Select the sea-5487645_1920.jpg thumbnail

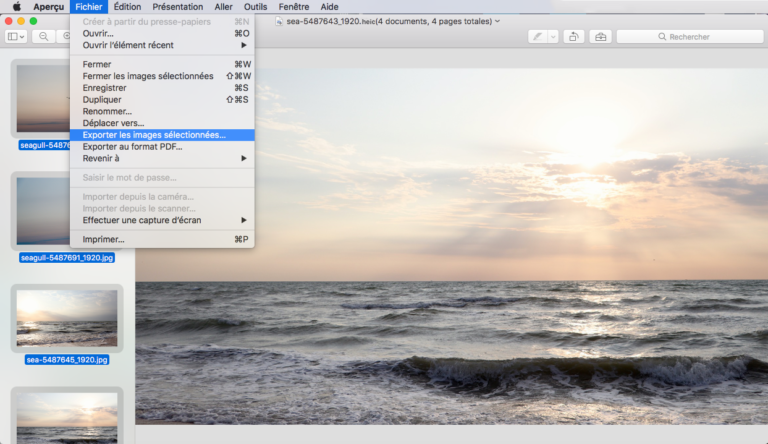pos(67,319)
